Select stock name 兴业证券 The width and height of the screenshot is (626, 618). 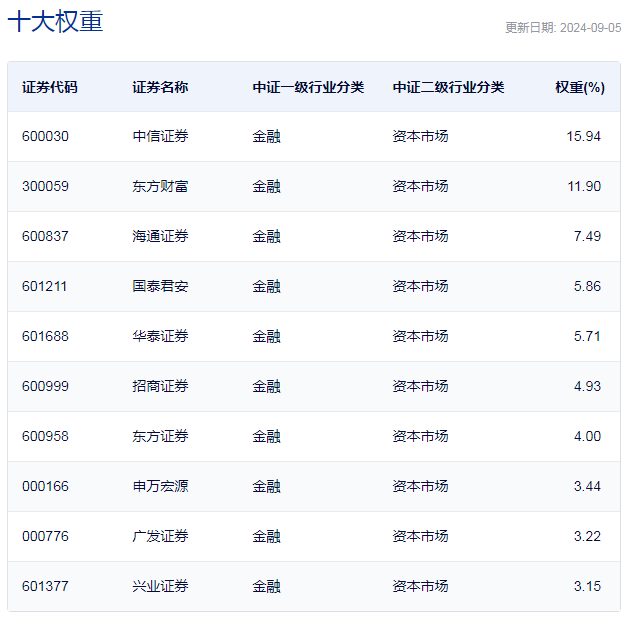pyautogui.click(x=160, y=586)
